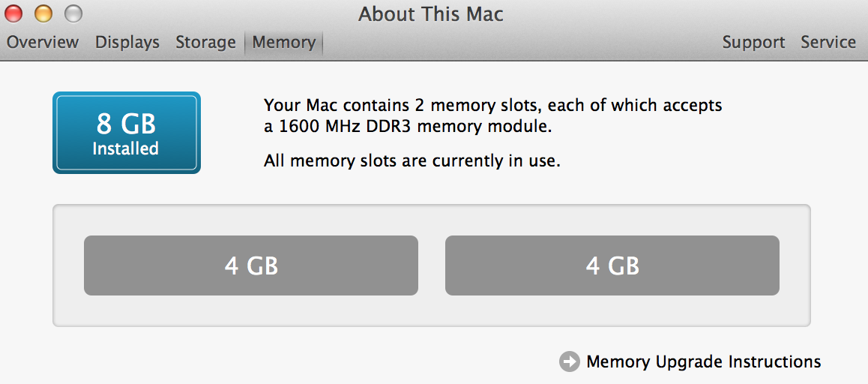868x384 pixels.
Task: Switch to the Overview tab
Action: point(43,43)
